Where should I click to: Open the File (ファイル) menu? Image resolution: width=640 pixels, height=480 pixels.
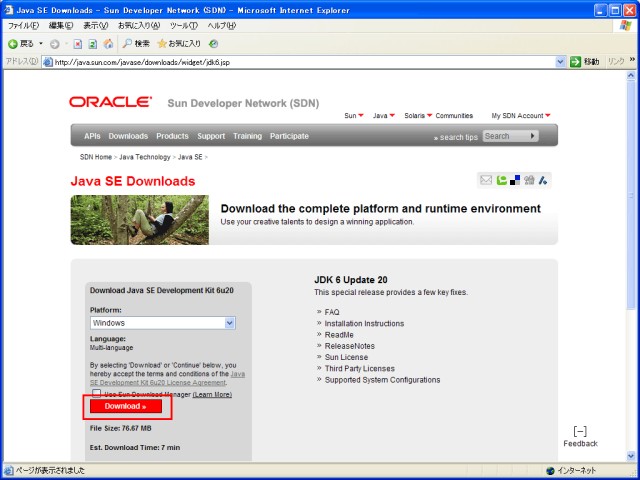[23, 26]
